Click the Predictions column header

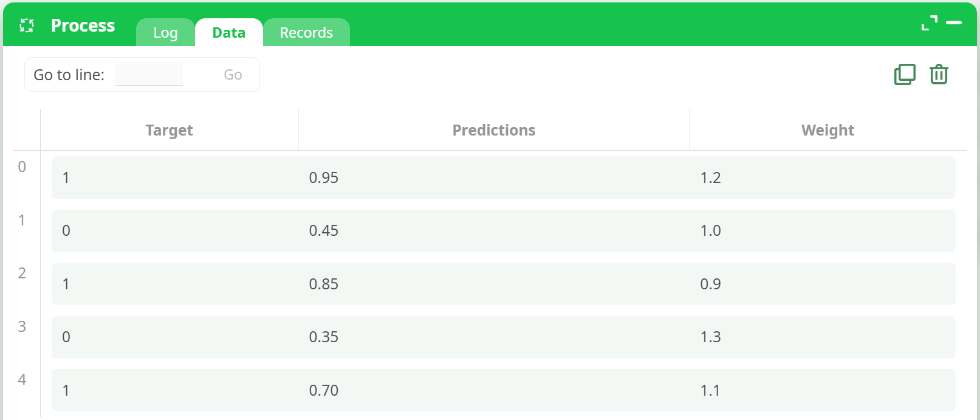point(493,130)
